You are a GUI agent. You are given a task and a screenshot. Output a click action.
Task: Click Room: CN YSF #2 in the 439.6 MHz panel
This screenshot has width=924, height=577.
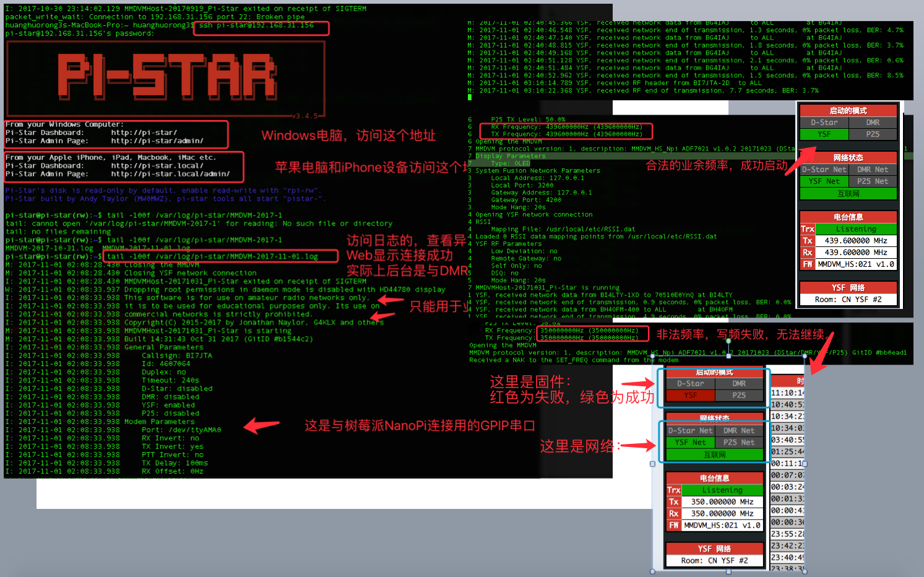click(848, 300)
